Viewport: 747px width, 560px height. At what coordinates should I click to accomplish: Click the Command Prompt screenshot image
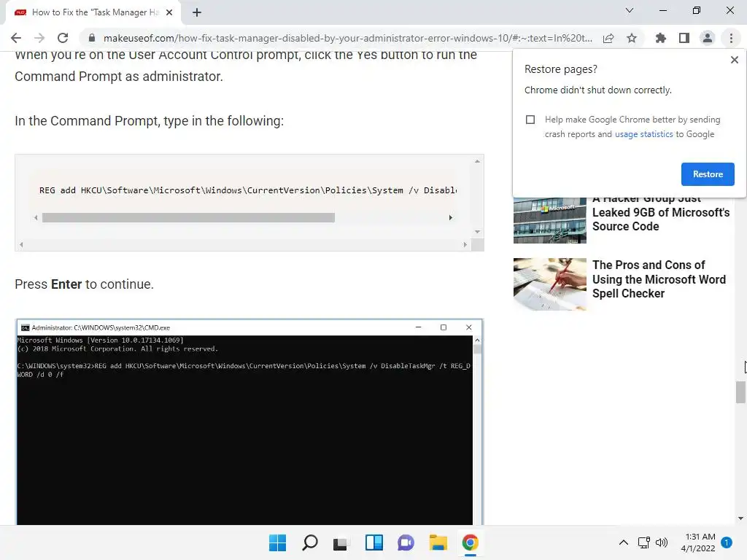tap(249, 422)
